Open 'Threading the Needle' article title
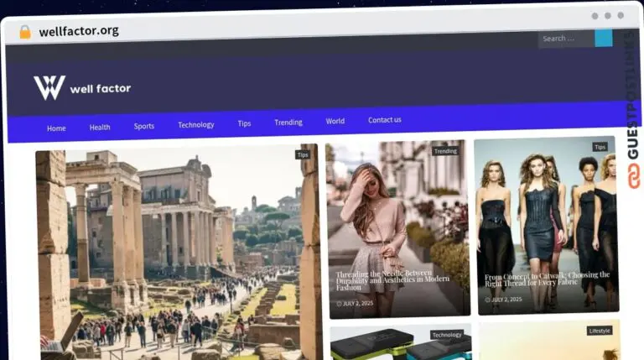The height and width of the screenshot is (360, 644). point(392,280)
